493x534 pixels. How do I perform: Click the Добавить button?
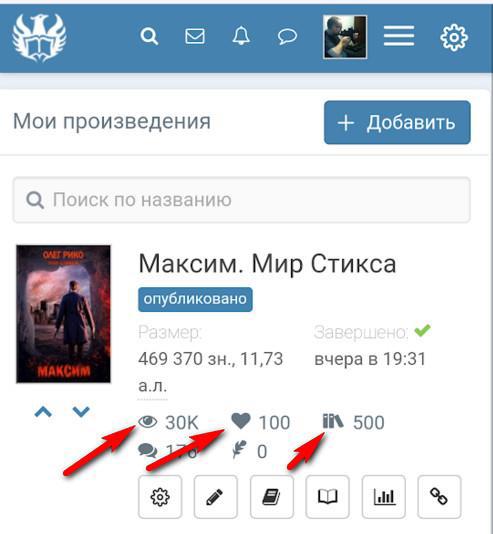coord(397,122)
